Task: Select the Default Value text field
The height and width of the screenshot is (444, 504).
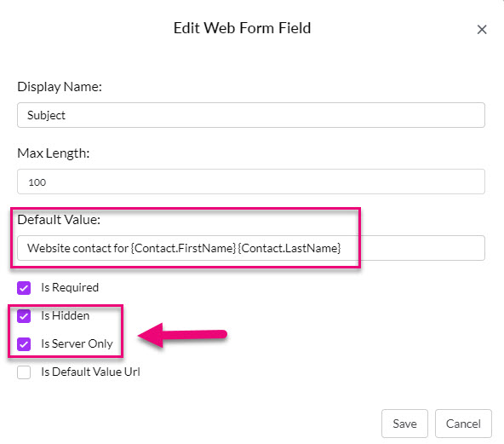Action: (250, 248)
